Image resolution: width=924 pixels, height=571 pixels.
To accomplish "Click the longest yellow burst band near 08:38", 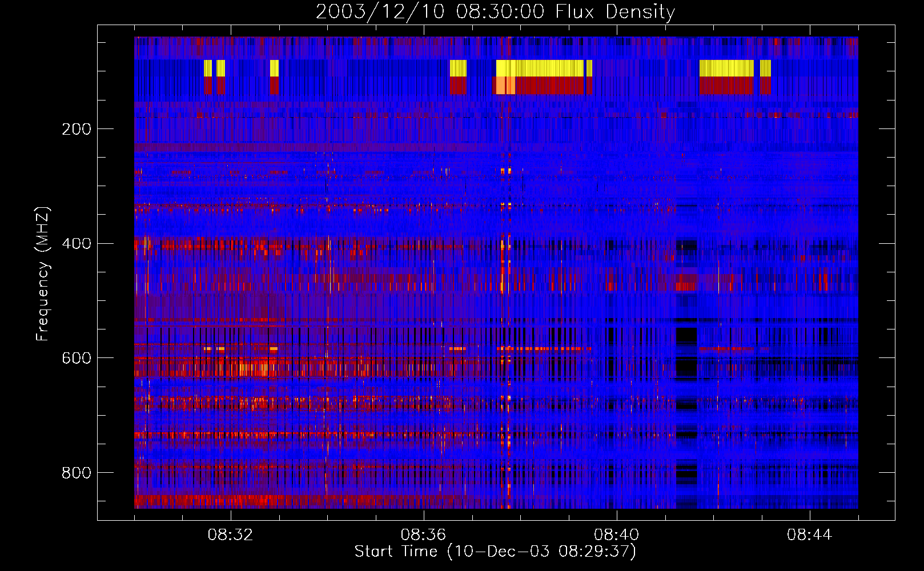I will coord(540,69).
